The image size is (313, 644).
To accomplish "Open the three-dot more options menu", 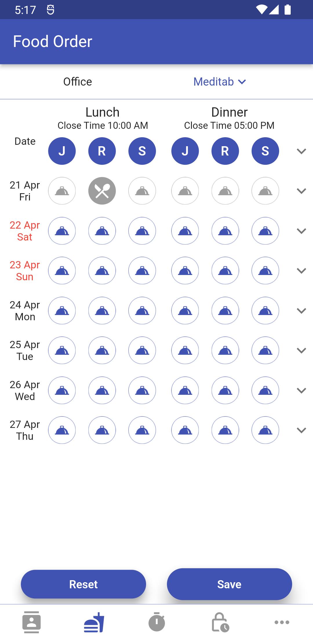I will pyautogui.click(x=282, y=622).
